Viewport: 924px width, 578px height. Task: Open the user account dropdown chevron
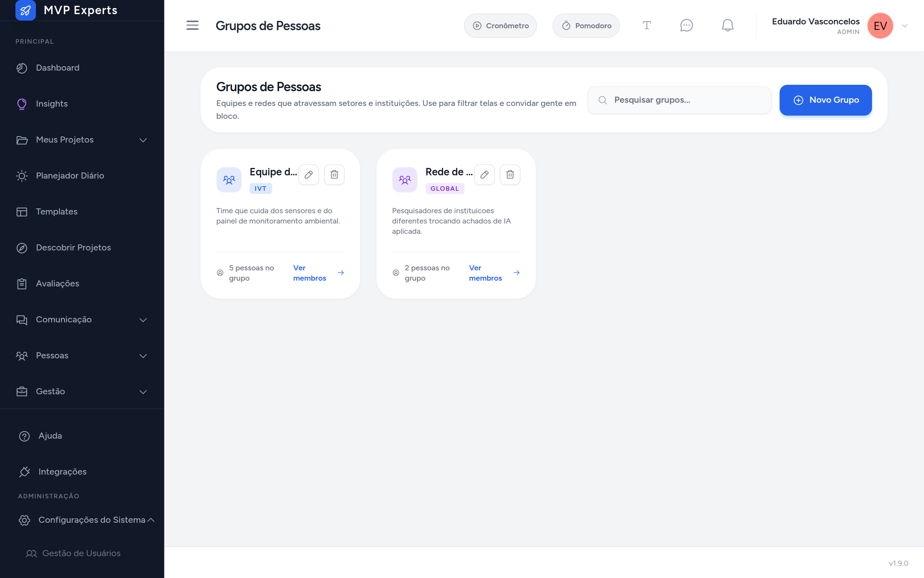904,26
